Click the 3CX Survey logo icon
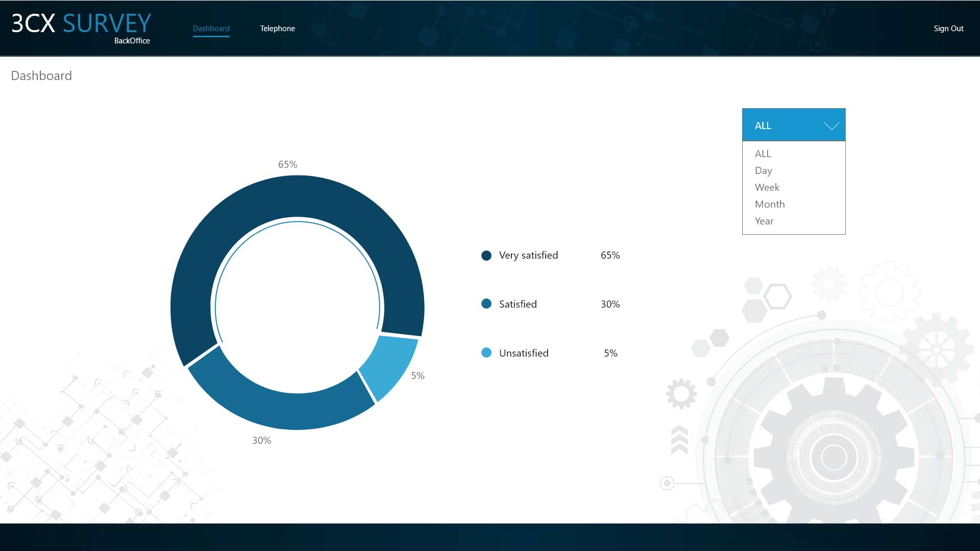The width and height of the screenshot is (980, 551). pyautogui.click(x=80, y=28)
